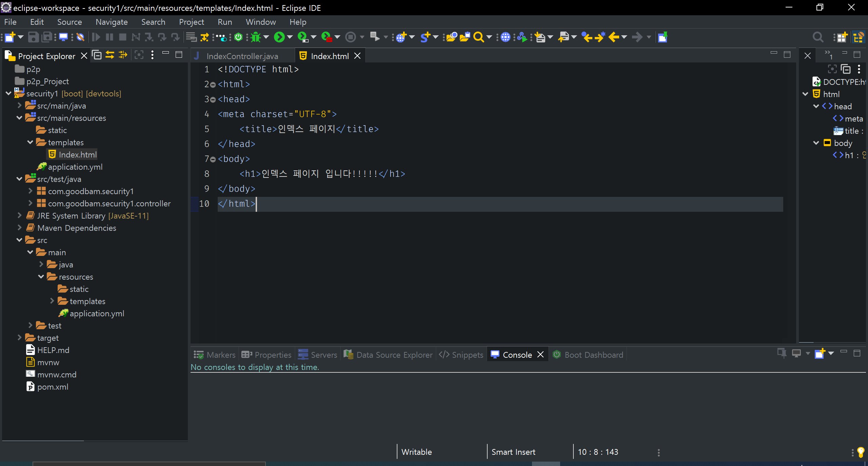Open the Navigate menu
The width and height of the screenshot is (868, 466).
[x=112, y=22]
